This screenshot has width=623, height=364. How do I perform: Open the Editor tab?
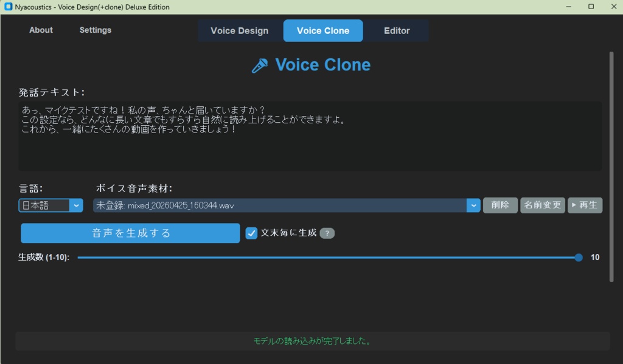(x=396, y=30)
